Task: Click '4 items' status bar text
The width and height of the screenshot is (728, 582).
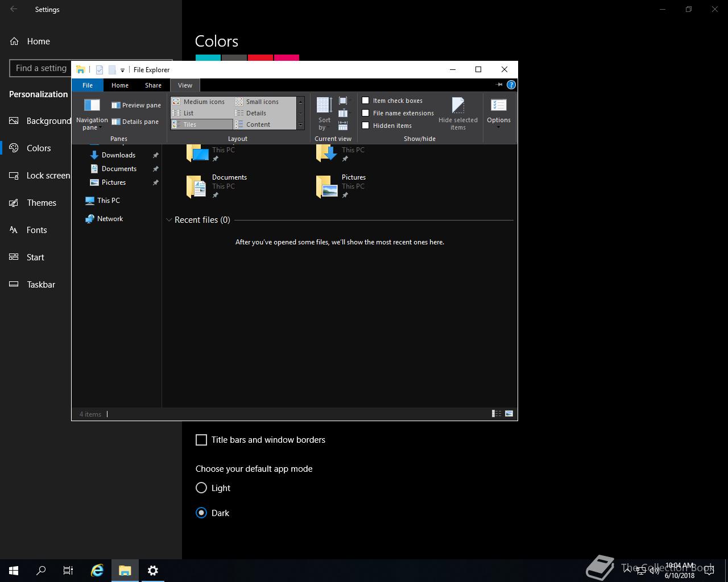Action: click(90, 414)
